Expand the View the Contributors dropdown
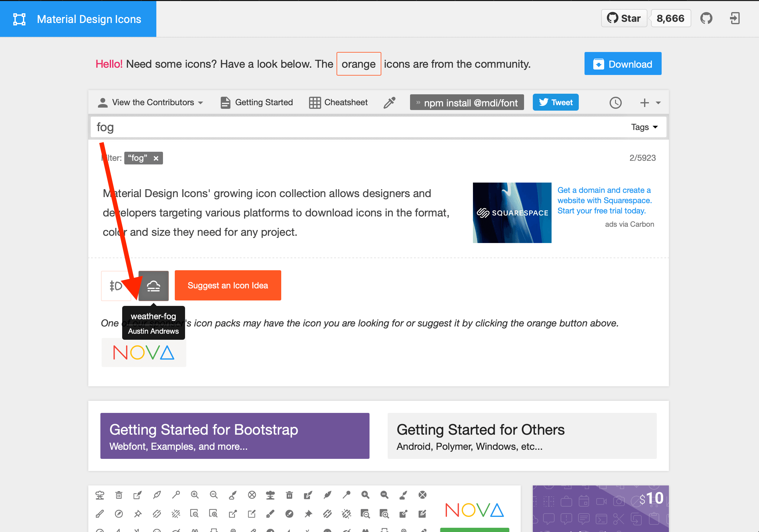The image size is (759, 532). point(150,102)
